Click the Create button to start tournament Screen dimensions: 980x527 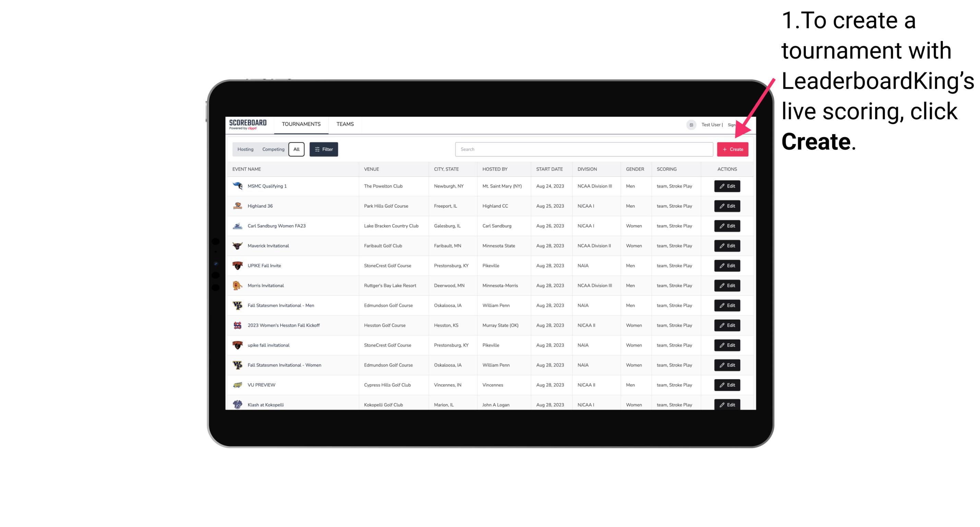(732, 149)
